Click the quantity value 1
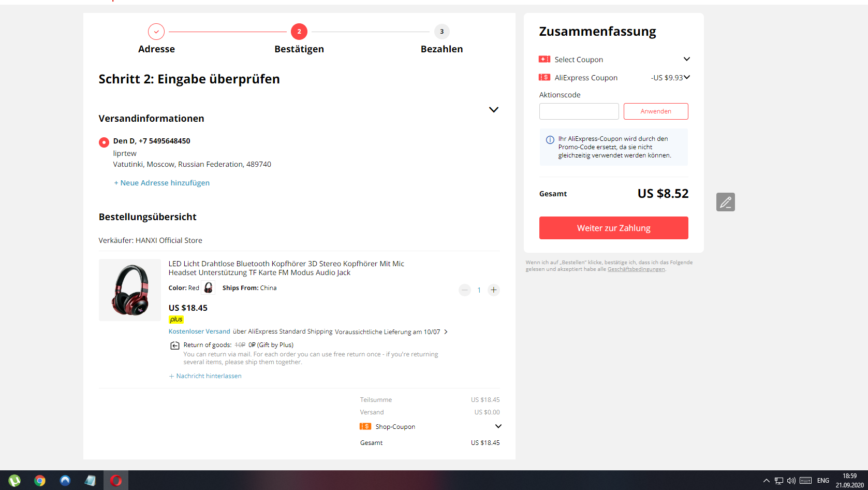Image resolution: width=868 pixels, height=490 pixels. (x=479, y=290)
